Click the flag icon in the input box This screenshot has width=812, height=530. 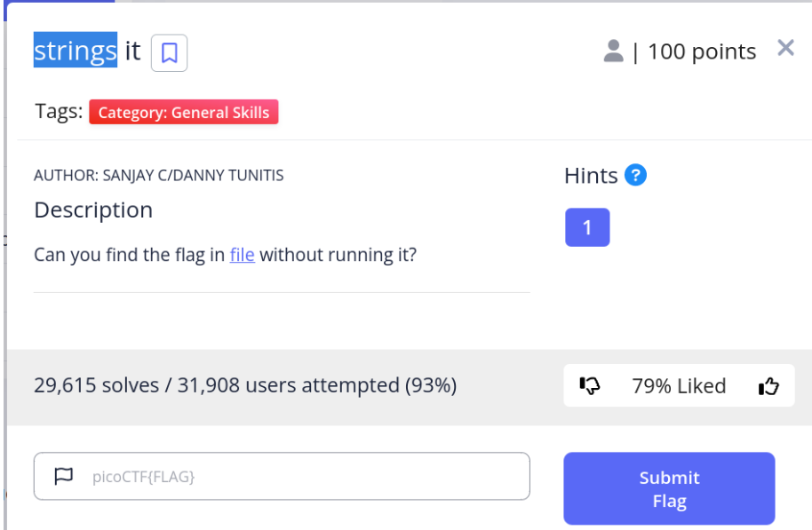point(63,477)
